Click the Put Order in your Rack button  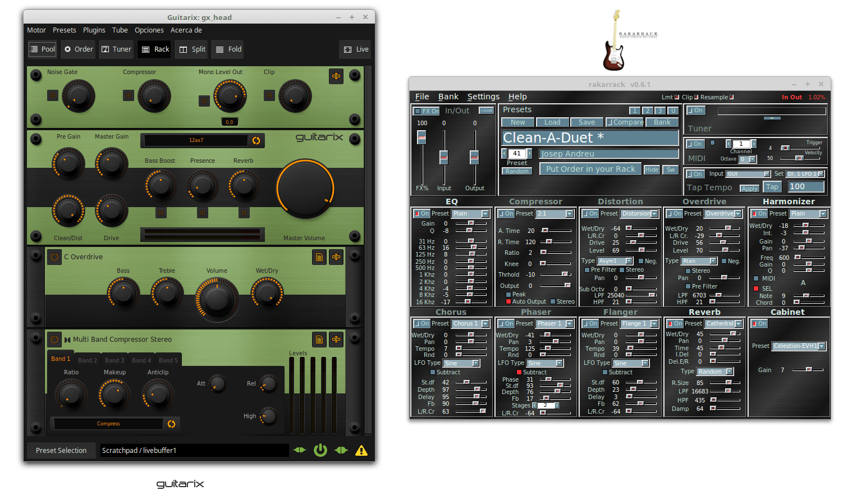pyautogui.click(x=590, y=169)
